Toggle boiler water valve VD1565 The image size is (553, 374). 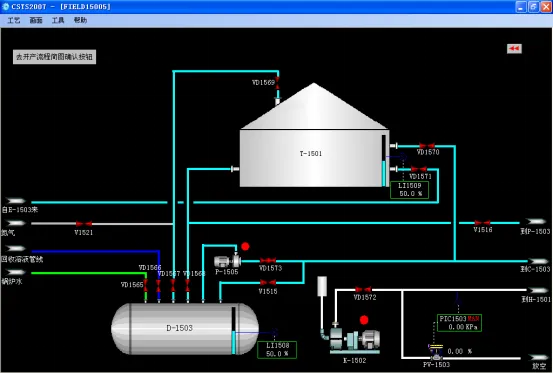[146, 285]
